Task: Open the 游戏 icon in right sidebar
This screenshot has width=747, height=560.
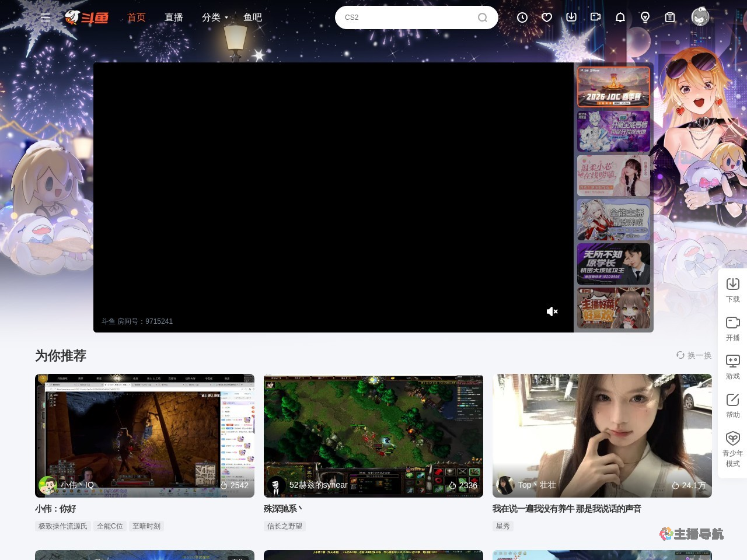Action: click(x=732, y=366)
